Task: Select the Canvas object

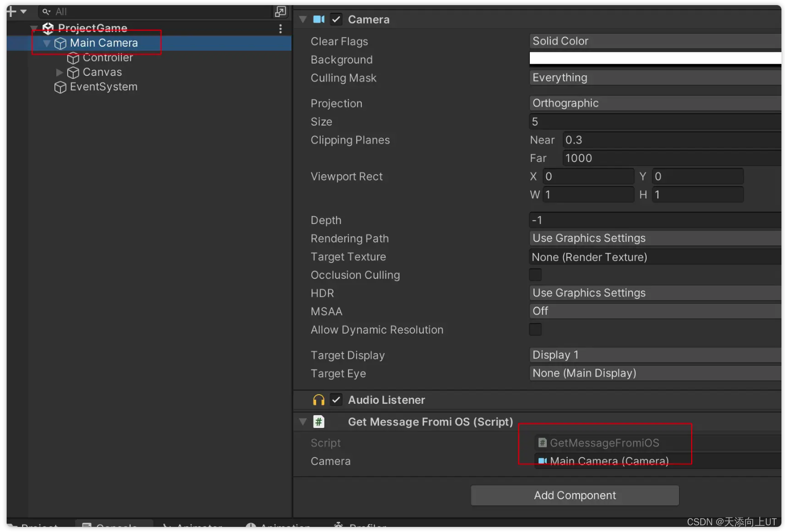Action: (102, 72)
